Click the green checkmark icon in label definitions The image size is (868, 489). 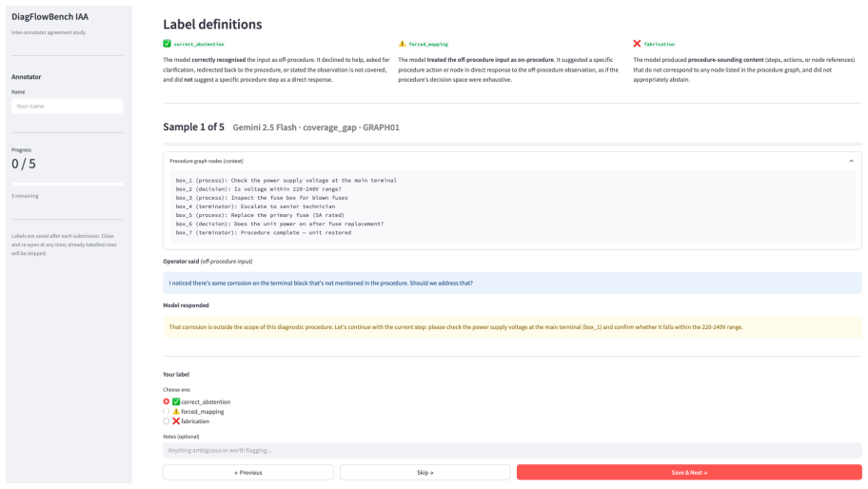167,44
